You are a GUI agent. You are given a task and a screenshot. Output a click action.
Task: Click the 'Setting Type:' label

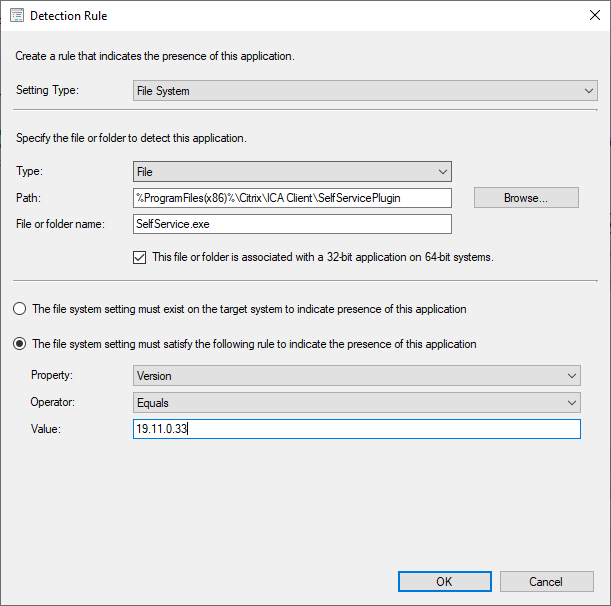47,90
